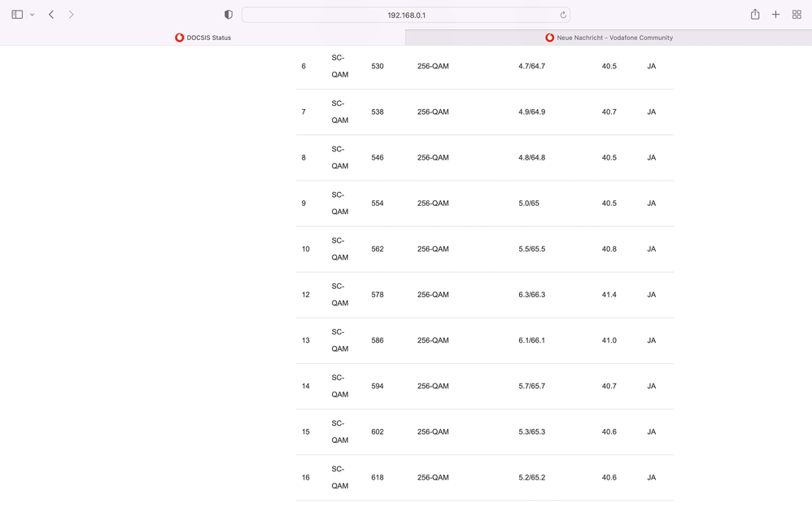Click channel number 14 in table
Image resolution: width=812 pixels, height=508 pixels.
(x=306, y=386)
